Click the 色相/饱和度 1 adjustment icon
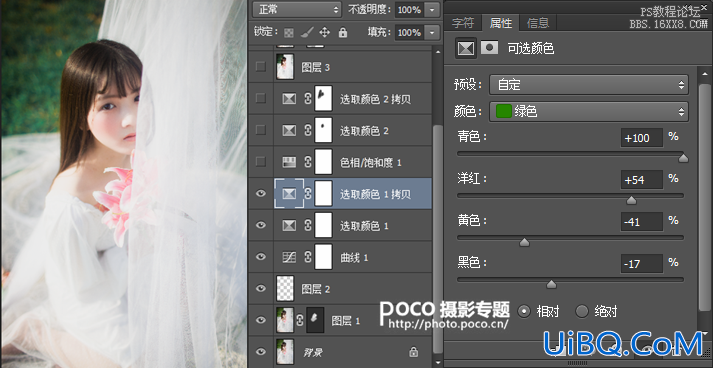 (289, 162)
